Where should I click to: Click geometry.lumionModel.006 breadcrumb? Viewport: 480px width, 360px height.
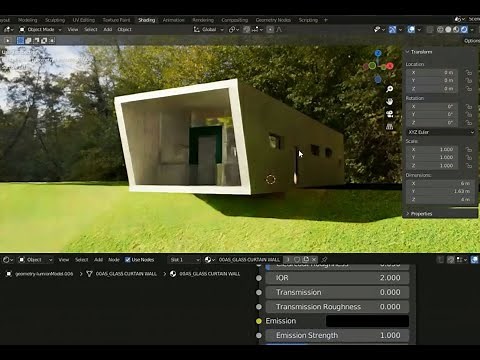pos(44,274)
